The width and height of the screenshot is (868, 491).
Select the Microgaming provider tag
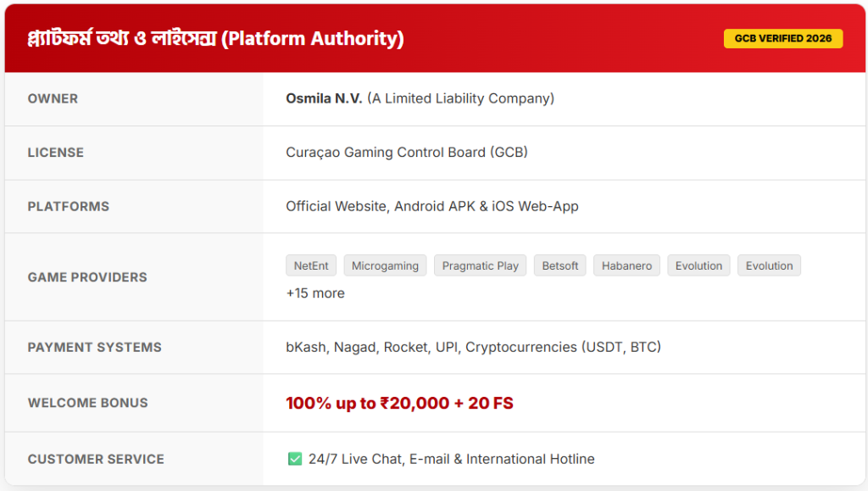tap(385, 265)
